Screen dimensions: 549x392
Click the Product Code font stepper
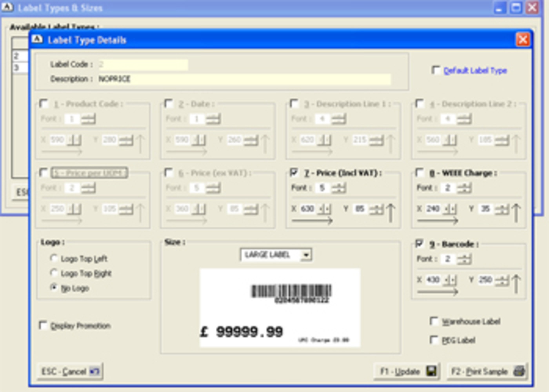(88, 119)
